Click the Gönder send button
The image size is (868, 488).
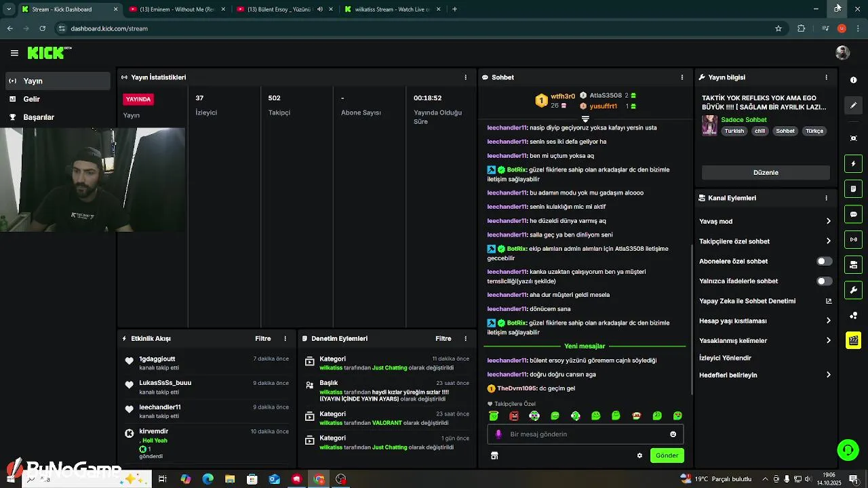coord(667,455)
